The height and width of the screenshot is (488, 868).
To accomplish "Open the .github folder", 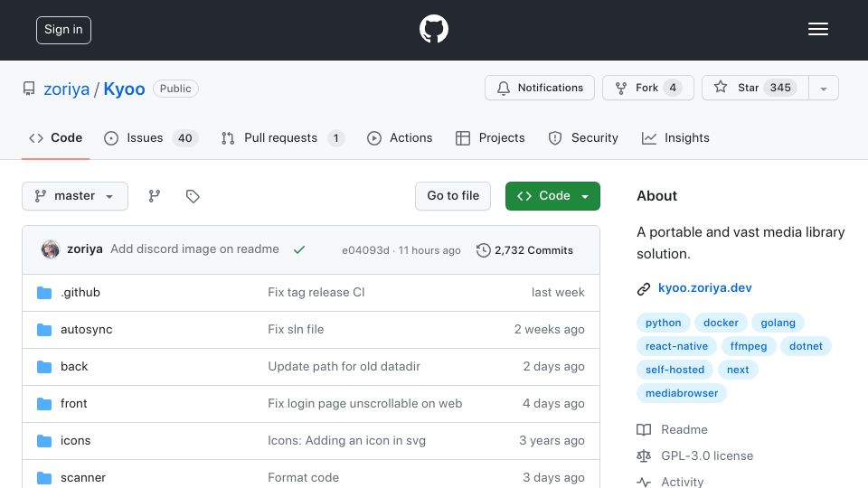I will point(80,292).
